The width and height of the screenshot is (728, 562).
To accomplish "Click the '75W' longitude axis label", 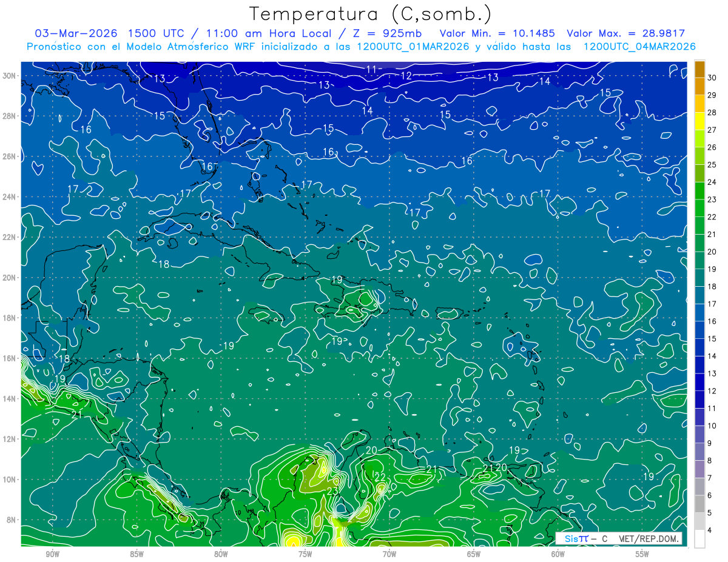I will click(305, 554).
